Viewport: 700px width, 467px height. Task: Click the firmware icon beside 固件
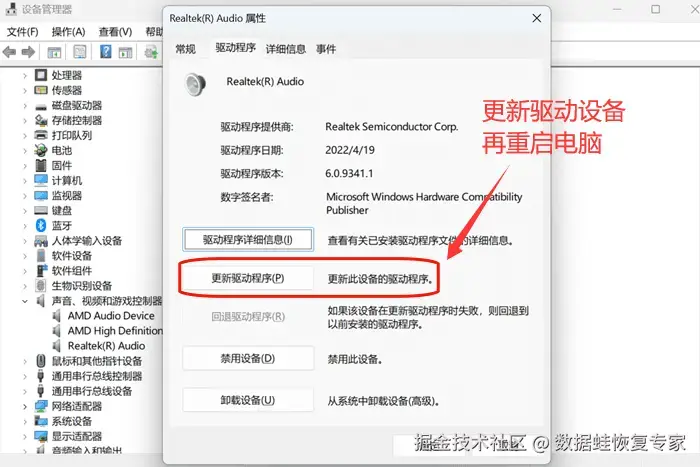point(41,166)
